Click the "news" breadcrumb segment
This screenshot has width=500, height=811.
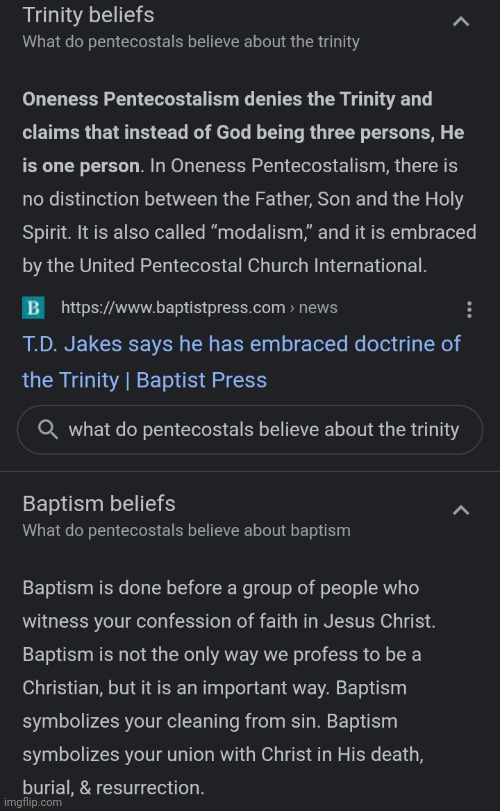[318, 308]
